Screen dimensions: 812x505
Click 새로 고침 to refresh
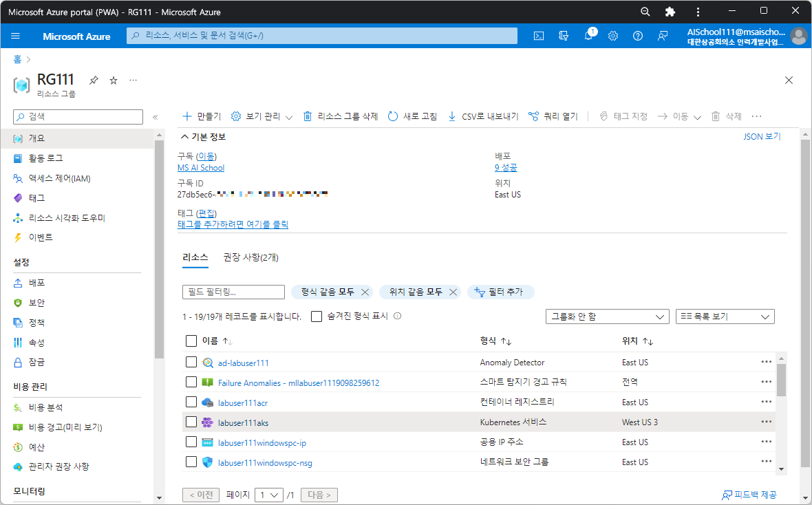413,116
